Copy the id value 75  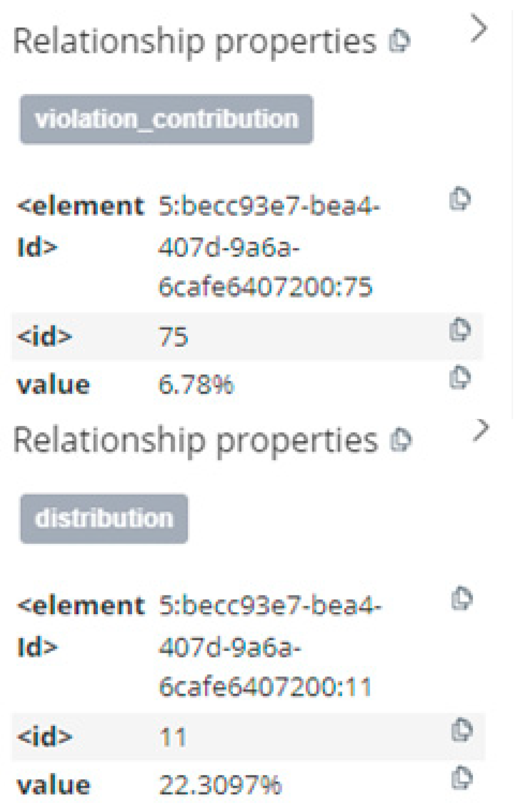click(x=460, y=331)
